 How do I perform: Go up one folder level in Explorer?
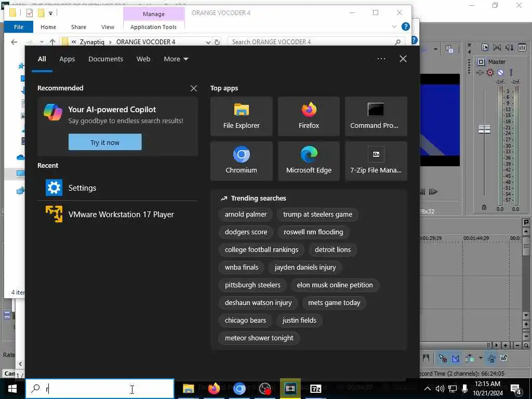52,42
